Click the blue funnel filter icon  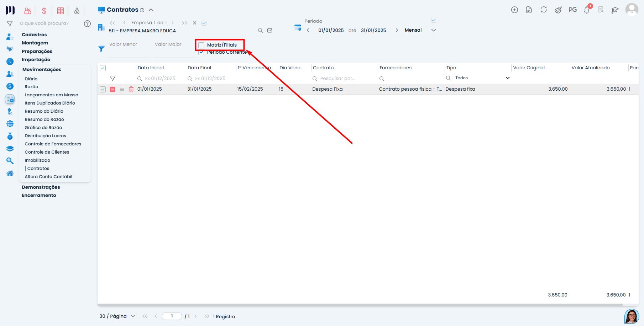pyautogui.click(x=101, y=49)
